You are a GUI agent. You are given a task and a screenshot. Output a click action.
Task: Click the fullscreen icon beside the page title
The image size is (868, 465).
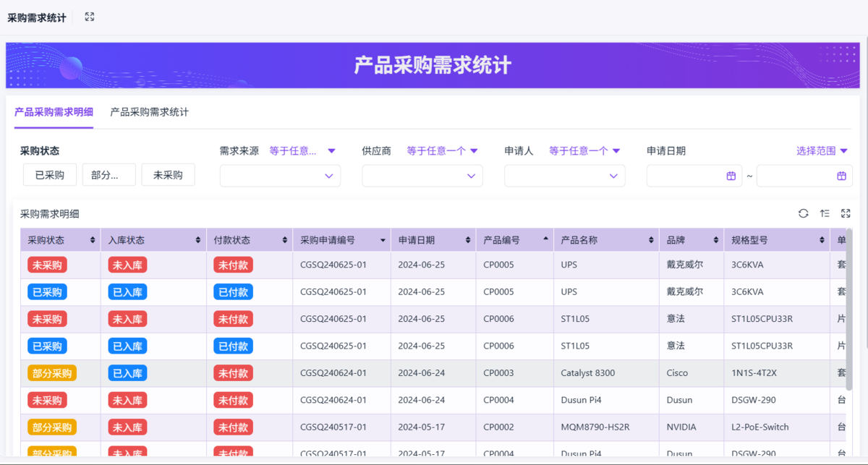tap(90, 17)
